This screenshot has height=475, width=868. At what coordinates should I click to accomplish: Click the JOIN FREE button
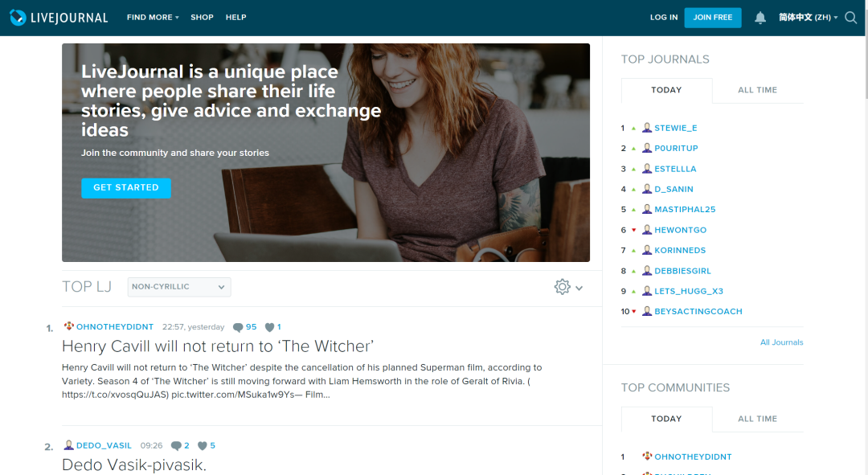[x=713, y=18]
